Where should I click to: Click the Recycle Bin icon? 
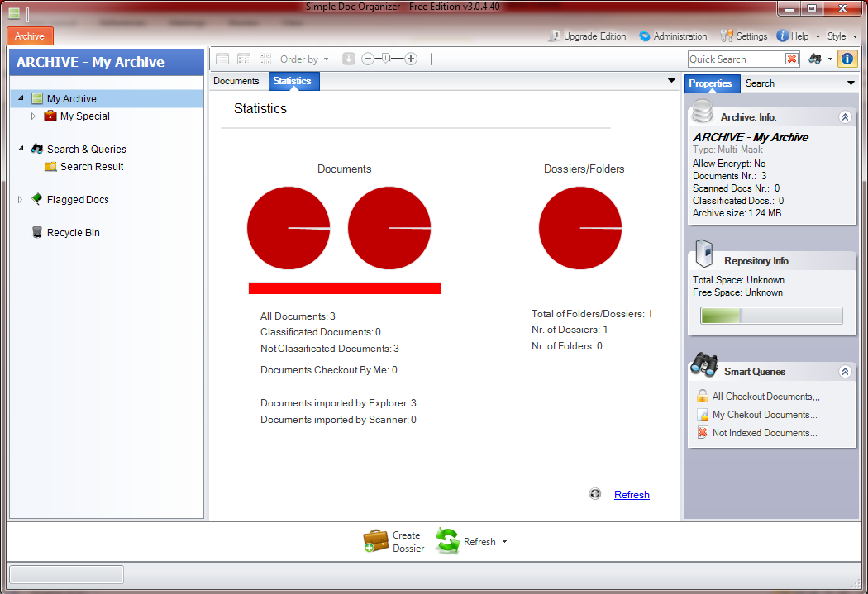click(37, 232)
